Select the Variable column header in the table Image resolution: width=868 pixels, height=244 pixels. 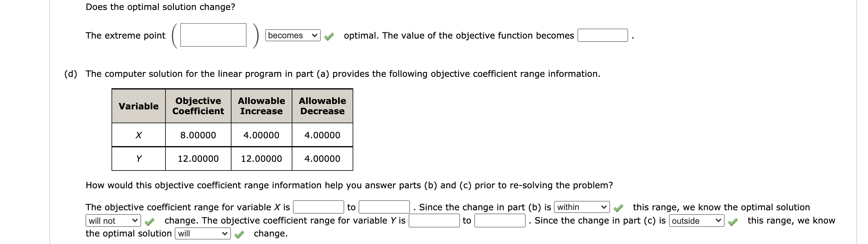click(x=139, y=106)
